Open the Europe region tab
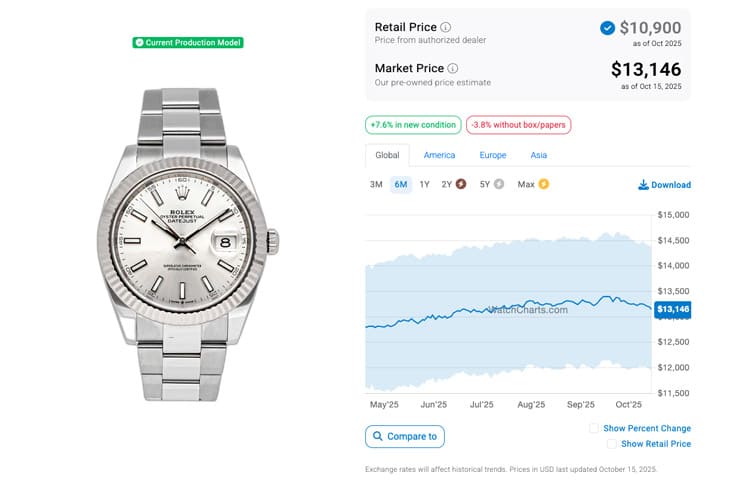This screenshot has width=730, height=482. tap(493, 155)
